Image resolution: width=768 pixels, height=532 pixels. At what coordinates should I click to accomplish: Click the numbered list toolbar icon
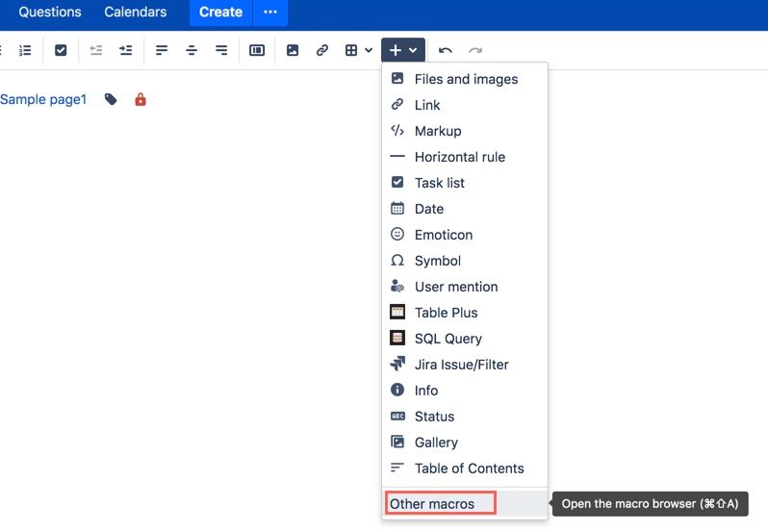tap(25, 50)
